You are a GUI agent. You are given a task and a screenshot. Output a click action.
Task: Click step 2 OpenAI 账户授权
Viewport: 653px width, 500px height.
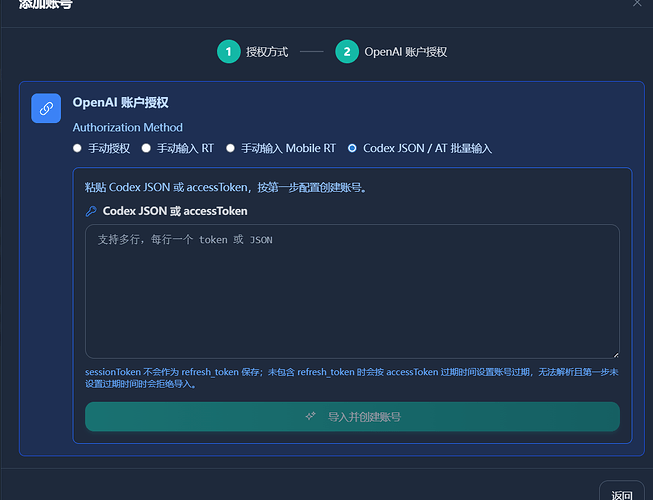coord(391,52)
